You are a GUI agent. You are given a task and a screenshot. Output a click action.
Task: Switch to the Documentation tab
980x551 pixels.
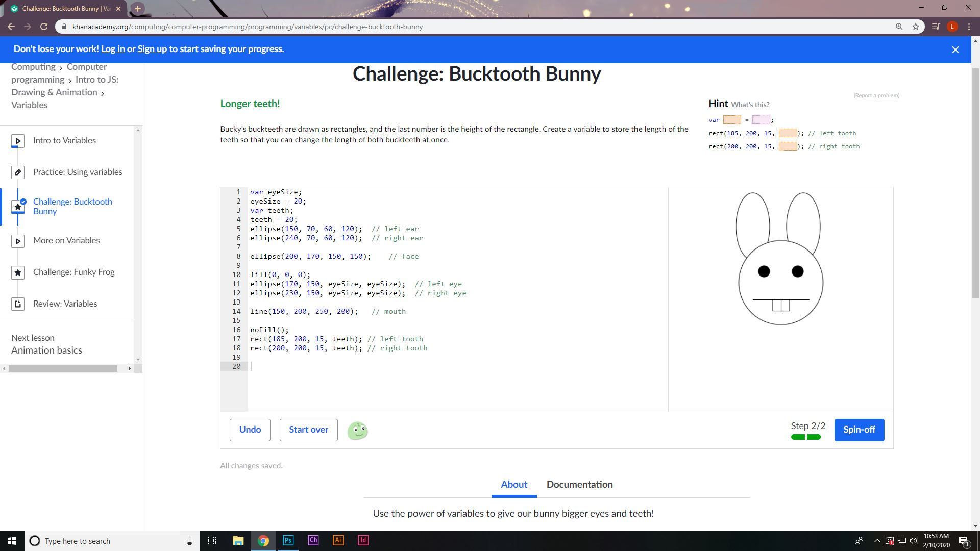click(x=579, y=484)
